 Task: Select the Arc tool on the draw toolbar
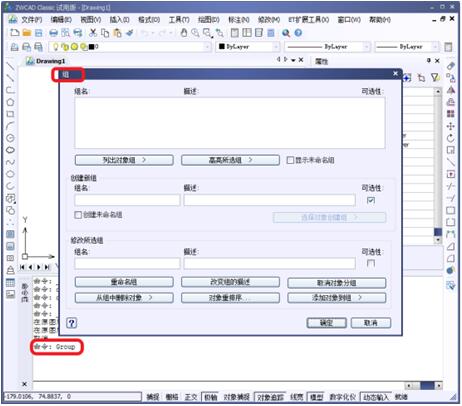[x=10, y=126]
